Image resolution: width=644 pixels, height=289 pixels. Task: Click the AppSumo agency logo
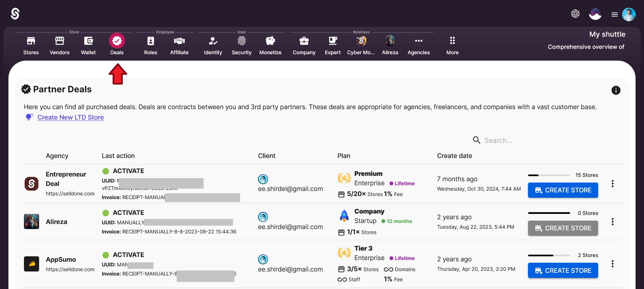point(31,264)
